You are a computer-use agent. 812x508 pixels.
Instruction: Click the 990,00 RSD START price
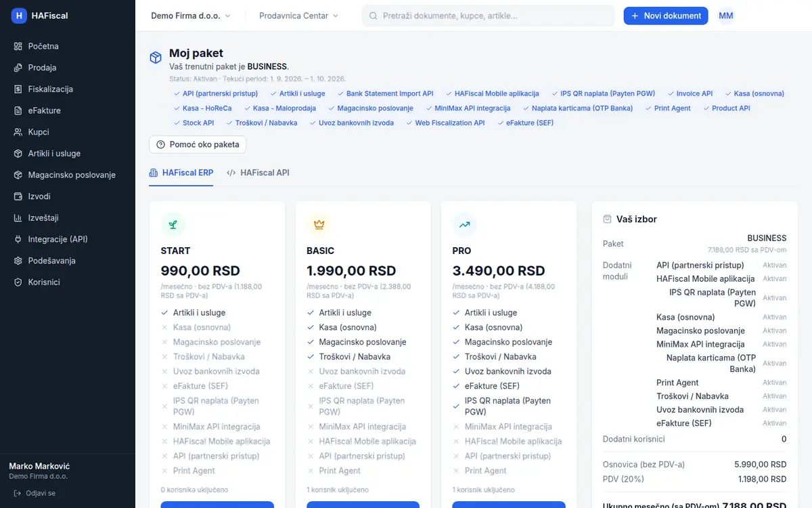click(x=200, y=271)
